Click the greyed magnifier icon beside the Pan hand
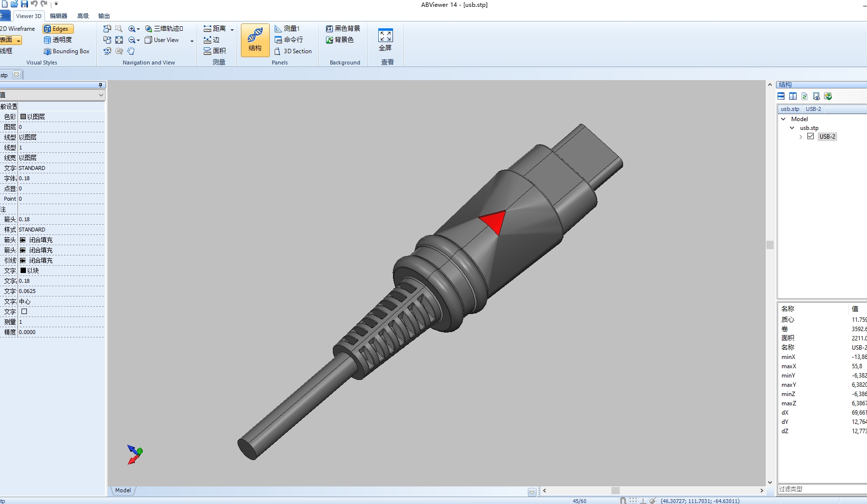 tap(119, 51)
